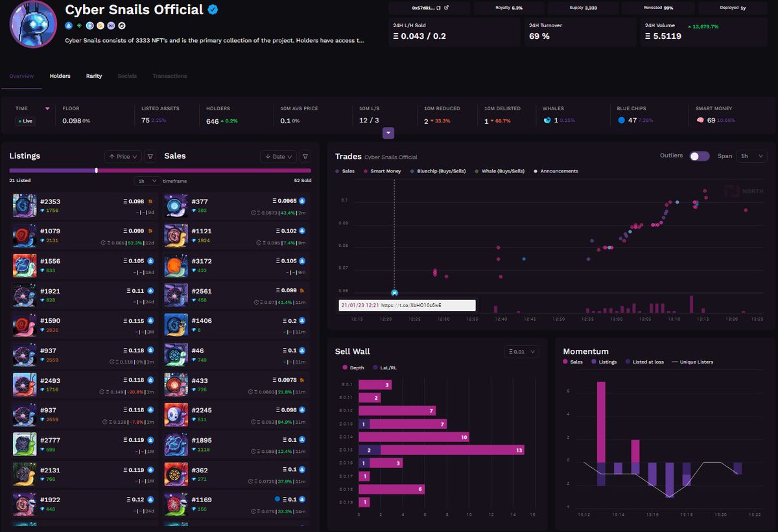
Task: Toggle Announcements legend item
Action: 556,171
